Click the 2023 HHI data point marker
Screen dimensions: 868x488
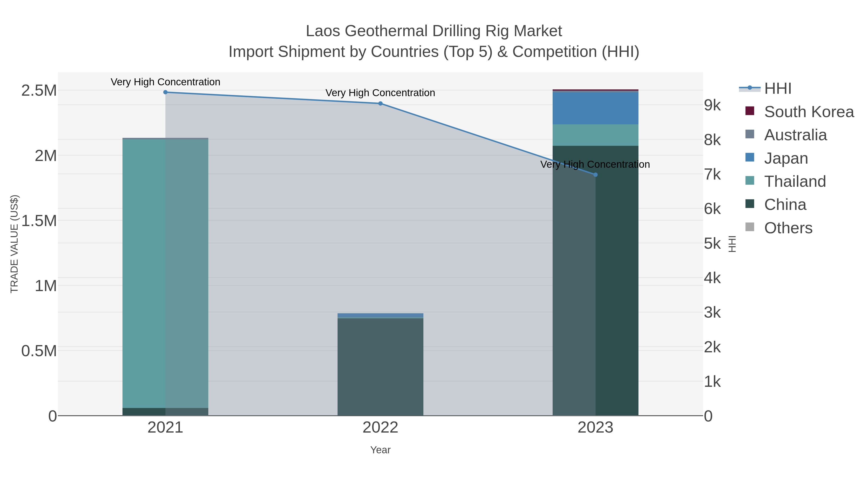click(595, 174)
